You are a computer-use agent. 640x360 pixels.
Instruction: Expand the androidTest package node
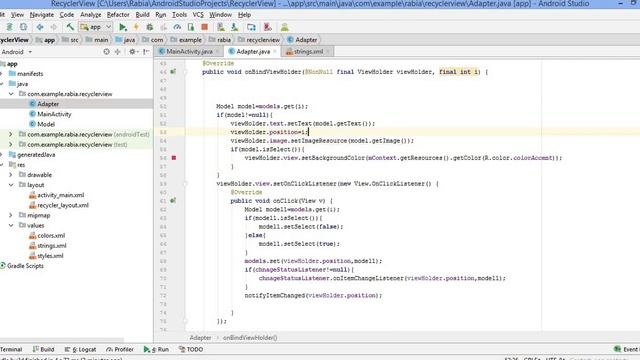pyautogui.click(x=11, y=134)
